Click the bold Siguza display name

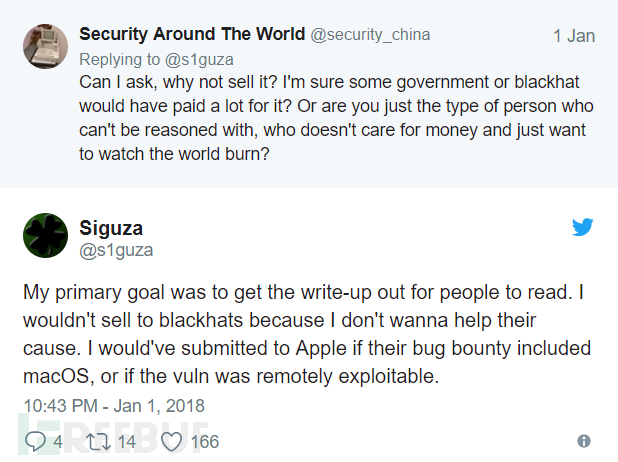pyautogui.click(x=111, y=228)
